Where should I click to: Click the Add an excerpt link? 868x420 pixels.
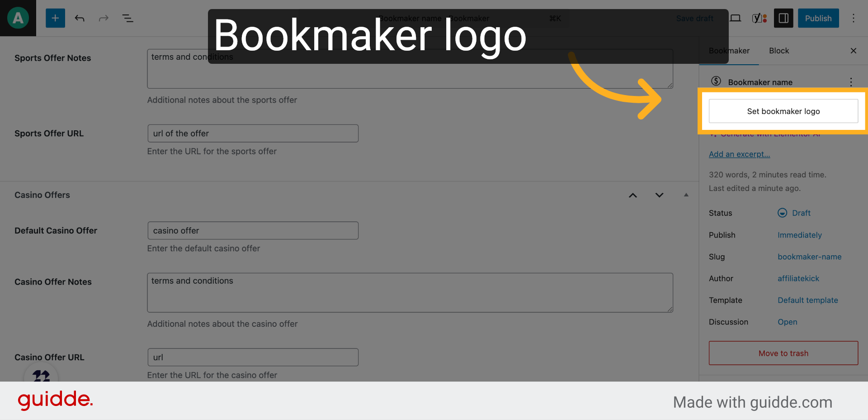click(739, 154)
